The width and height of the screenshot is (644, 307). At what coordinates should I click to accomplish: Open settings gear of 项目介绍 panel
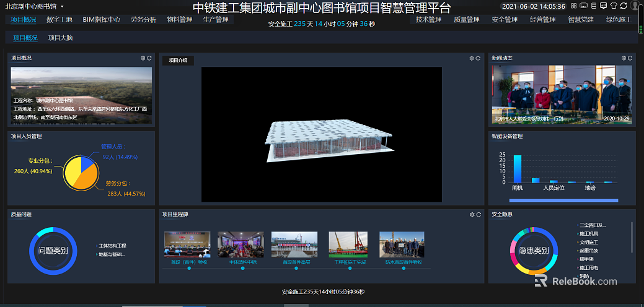[x=472, y=59]
